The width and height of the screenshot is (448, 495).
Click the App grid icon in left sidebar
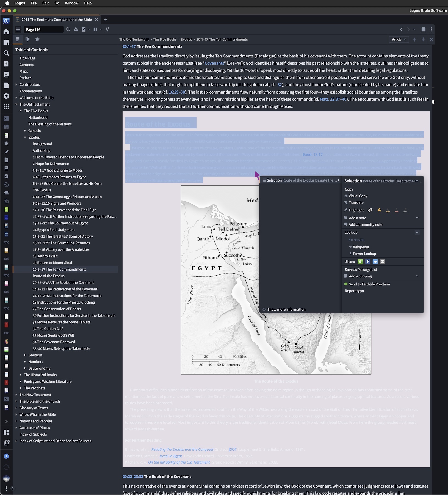pyautogui.click(x=6, y=107)
